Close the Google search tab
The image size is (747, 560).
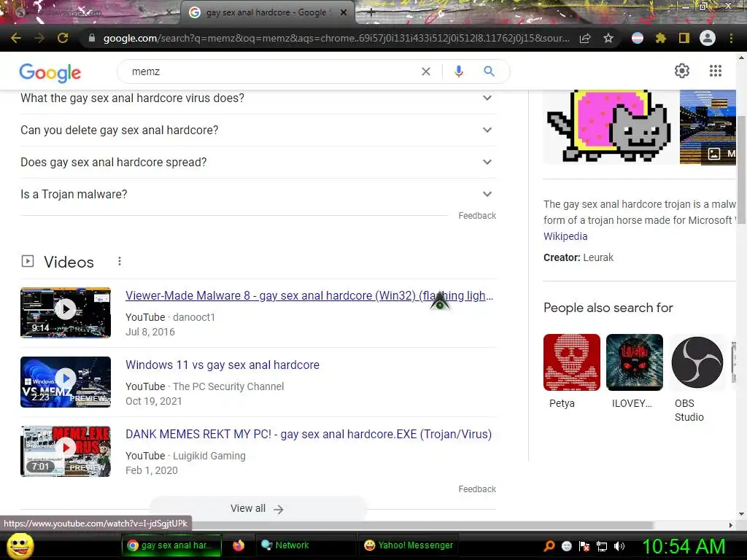[x=343, y=13]
